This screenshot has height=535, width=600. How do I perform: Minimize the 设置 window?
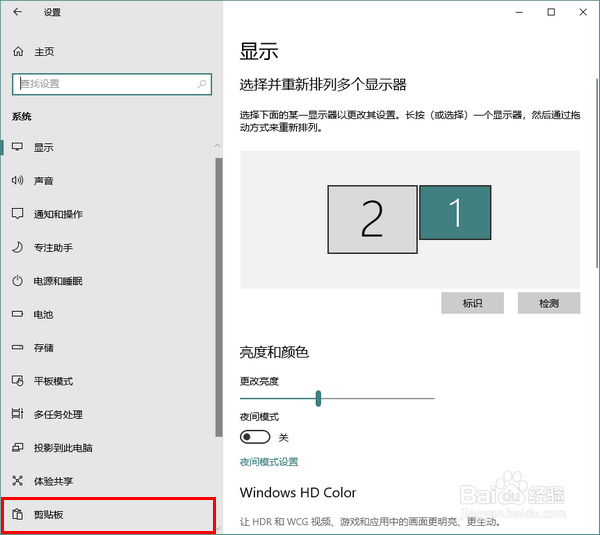pos(519,12)
